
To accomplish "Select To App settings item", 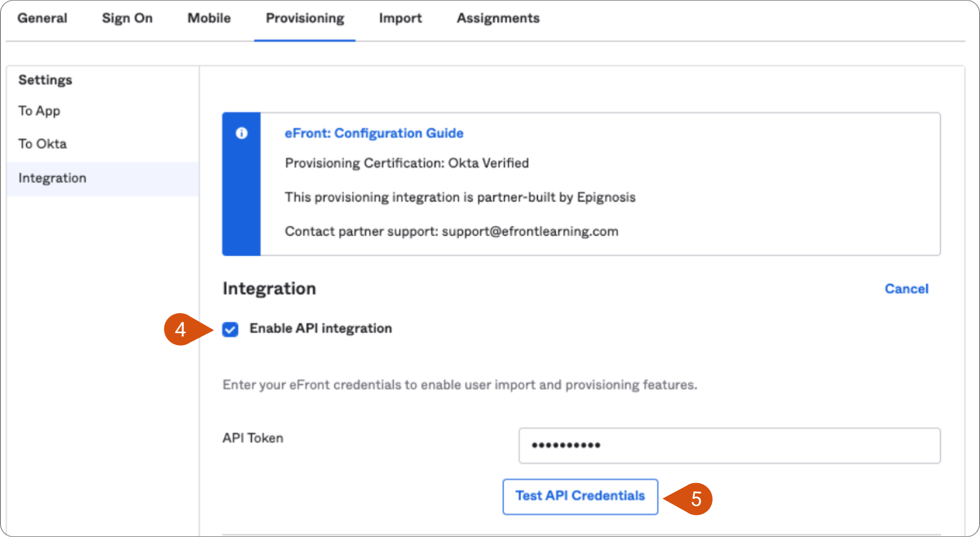I will pos(39,111).
